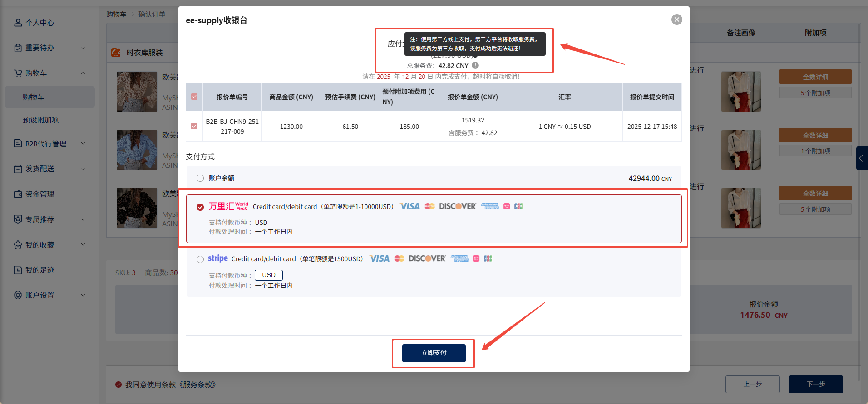Viewport: 868px width, 404px height.
Task: Click the 个人中心 user icon
Action: click(x=18, y=23)
